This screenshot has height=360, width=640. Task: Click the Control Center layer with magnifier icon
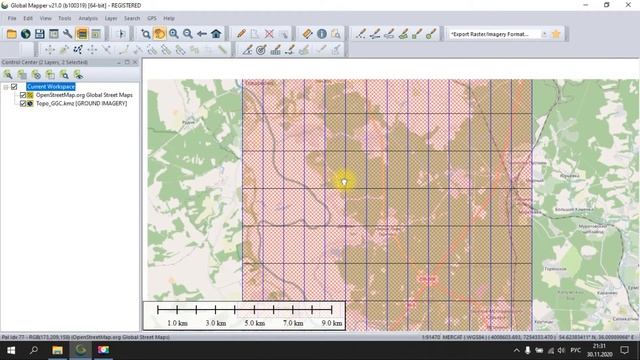[64, 74]
